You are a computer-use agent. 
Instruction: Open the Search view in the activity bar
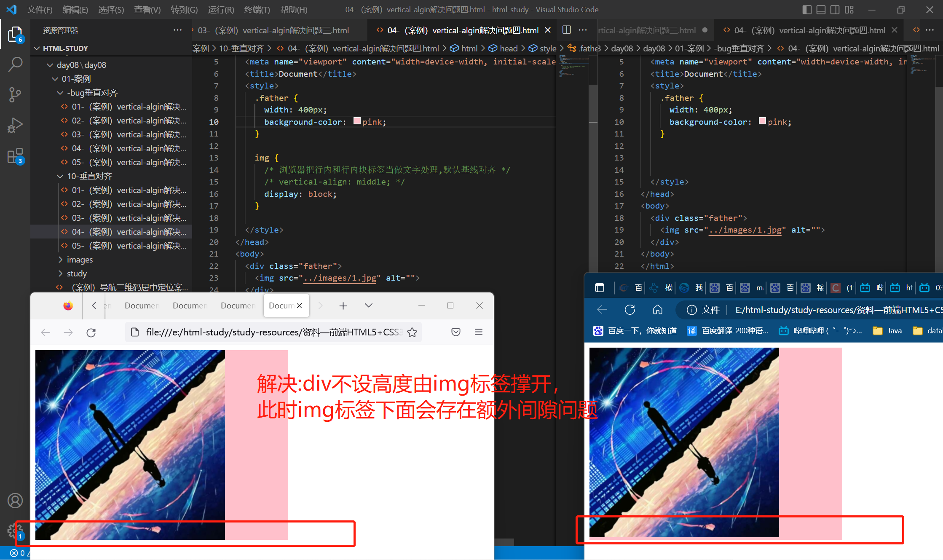pos(15,64)
